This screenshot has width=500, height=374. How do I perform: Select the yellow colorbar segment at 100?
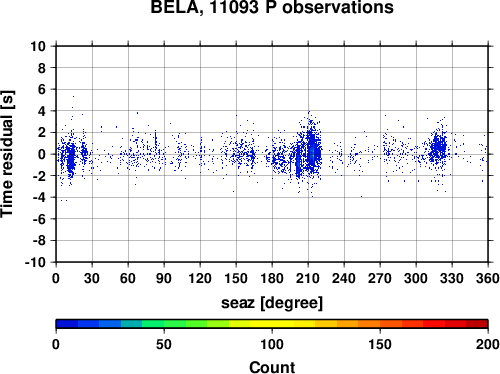[272, 324]
